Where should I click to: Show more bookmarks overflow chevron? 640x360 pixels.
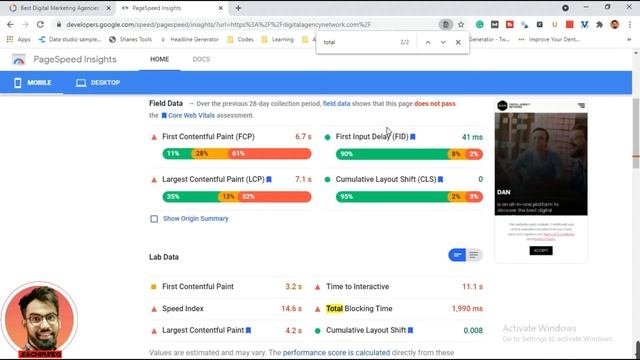pos(629,40)
